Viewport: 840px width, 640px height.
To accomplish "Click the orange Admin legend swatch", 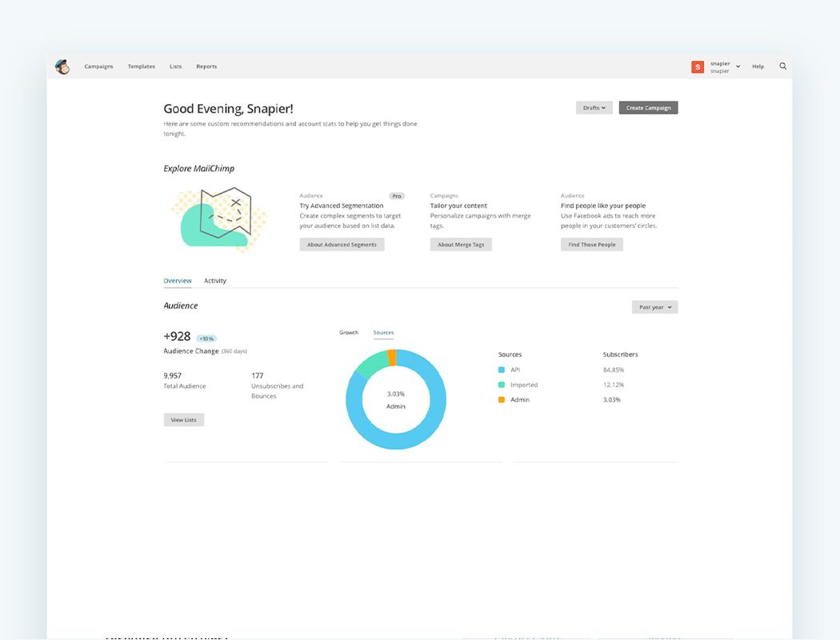I will point(502,399).
